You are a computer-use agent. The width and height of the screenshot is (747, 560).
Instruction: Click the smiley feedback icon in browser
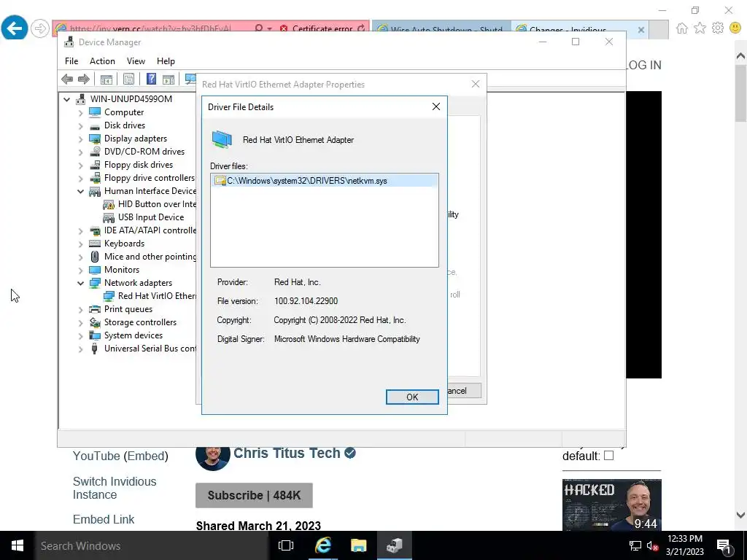[x=735, y=28]
